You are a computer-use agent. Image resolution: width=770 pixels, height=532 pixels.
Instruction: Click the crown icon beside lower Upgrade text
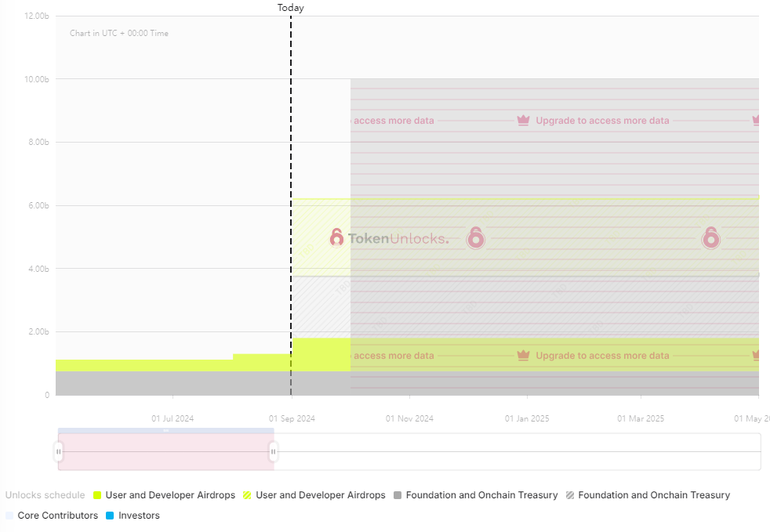[524, 355]
